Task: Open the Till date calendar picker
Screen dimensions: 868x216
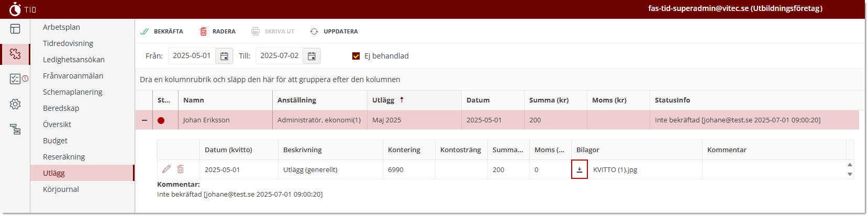Action: pyautogui.click(x=311, y=56)
